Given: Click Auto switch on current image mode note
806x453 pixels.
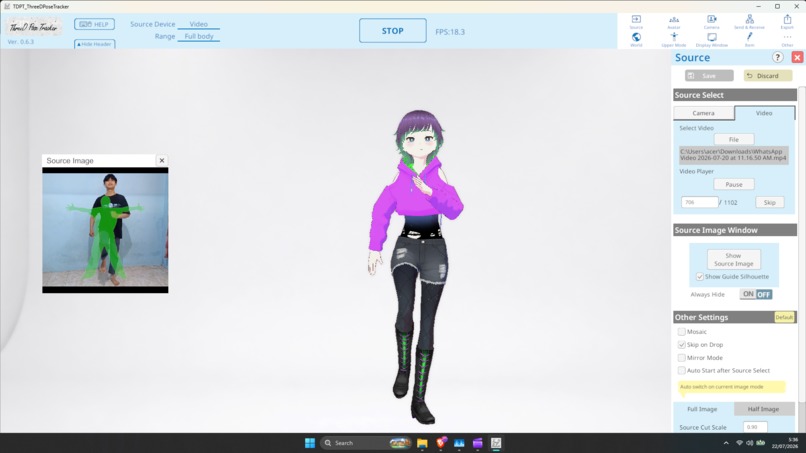Looking at the screenshot, I should [x=732, y=387].
